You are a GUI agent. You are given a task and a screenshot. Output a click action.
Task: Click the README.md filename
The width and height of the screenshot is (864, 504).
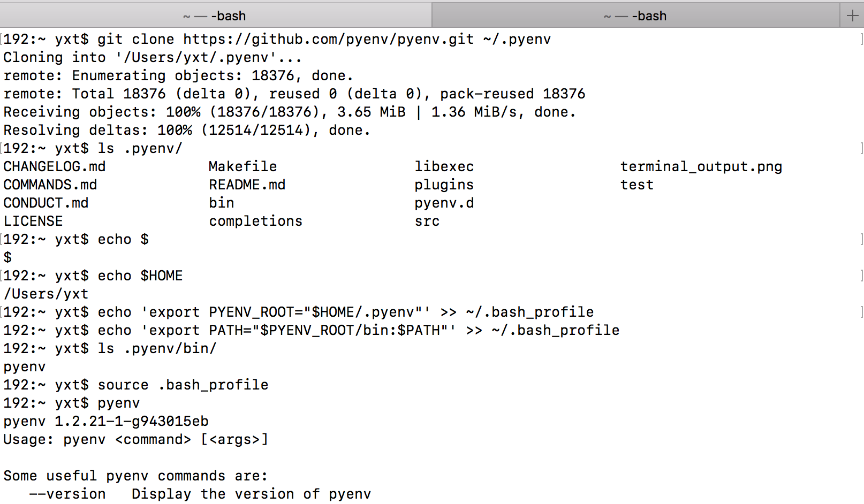(247, 185)
